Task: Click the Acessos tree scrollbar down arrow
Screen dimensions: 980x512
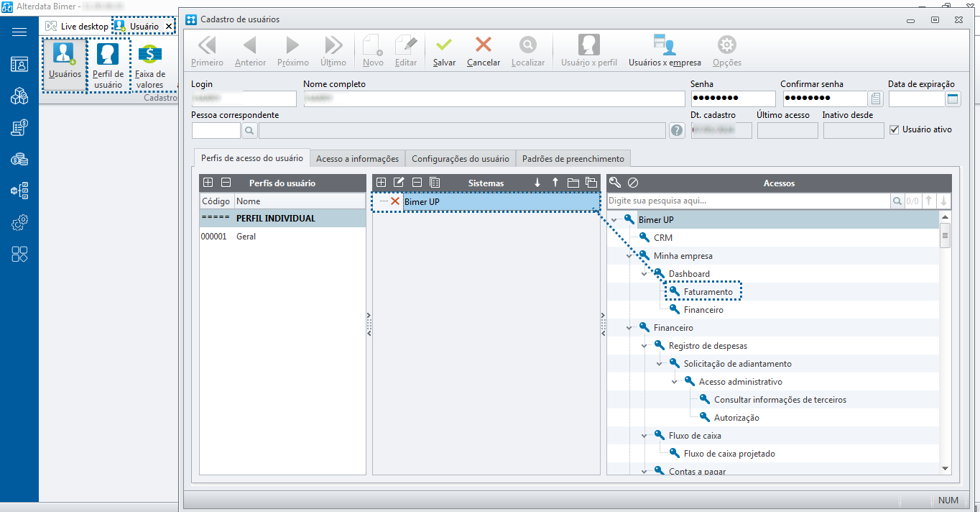Action: pyautogui.click(x=945, y=468)
